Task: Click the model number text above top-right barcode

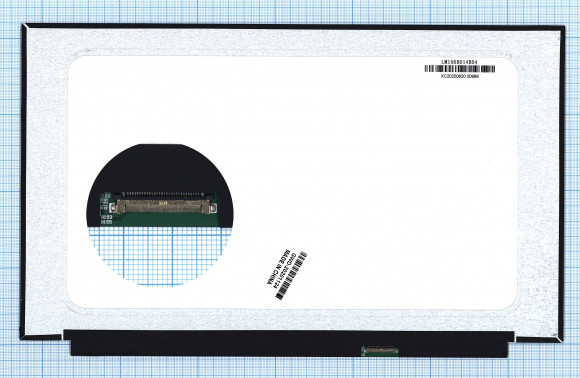Action: click(460, 62)
